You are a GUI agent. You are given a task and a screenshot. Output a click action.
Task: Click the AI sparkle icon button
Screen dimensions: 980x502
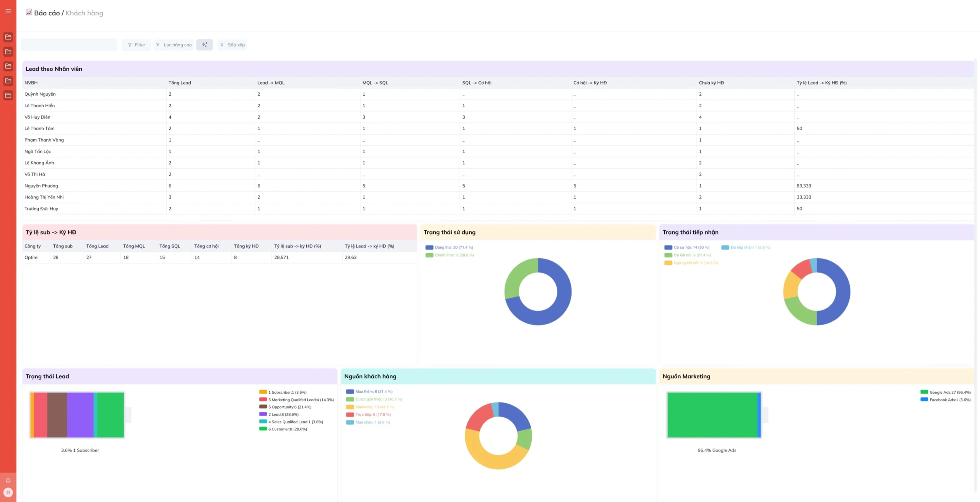(204, 45)
